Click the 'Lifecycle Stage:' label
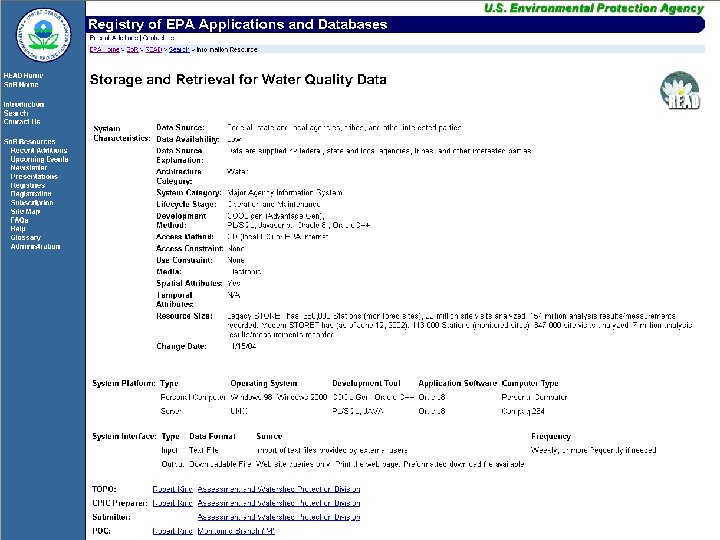This screenshot has width=720, height=540. point(186,204)
